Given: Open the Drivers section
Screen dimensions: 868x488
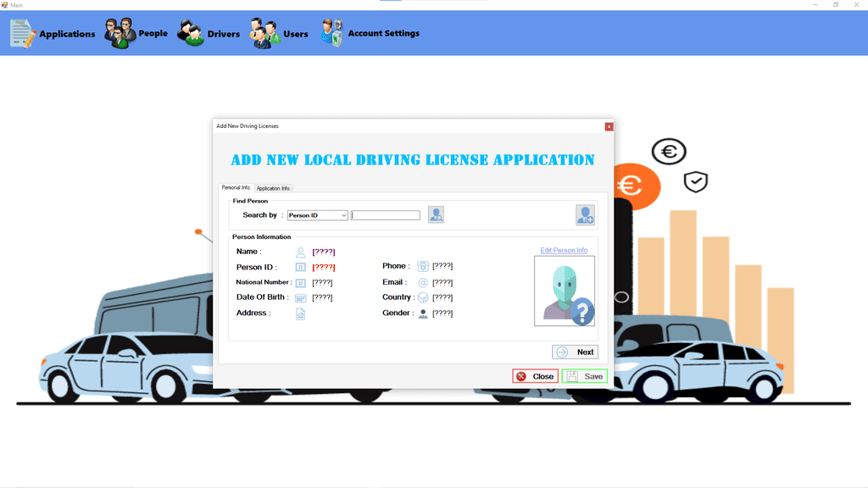Looking at the screenshot, I should coord(209,34).
